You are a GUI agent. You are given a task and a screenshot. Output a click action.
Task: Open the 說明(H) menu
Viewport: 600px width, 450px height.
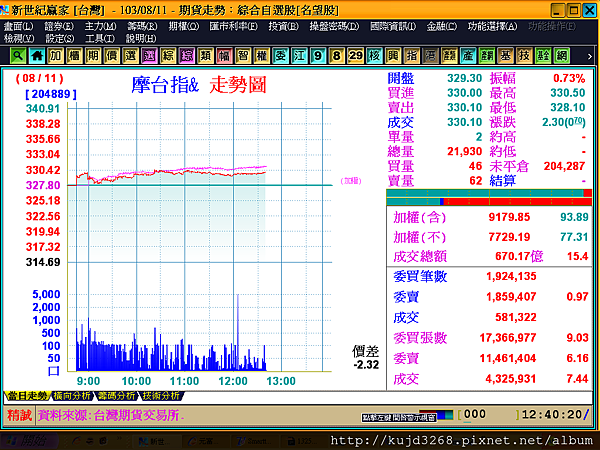pyautogui.click(x=141, y=38)
